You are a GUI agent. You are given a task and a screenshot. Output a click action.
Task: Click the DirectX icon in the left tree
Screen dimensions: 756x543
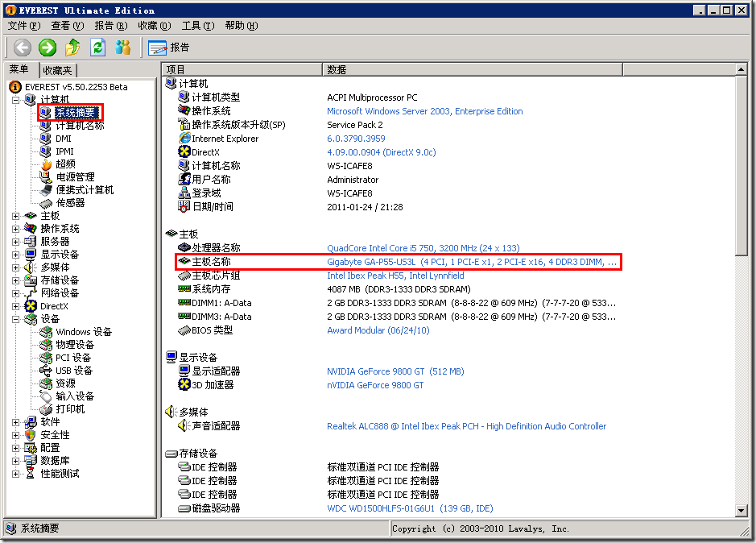[31, 306]
